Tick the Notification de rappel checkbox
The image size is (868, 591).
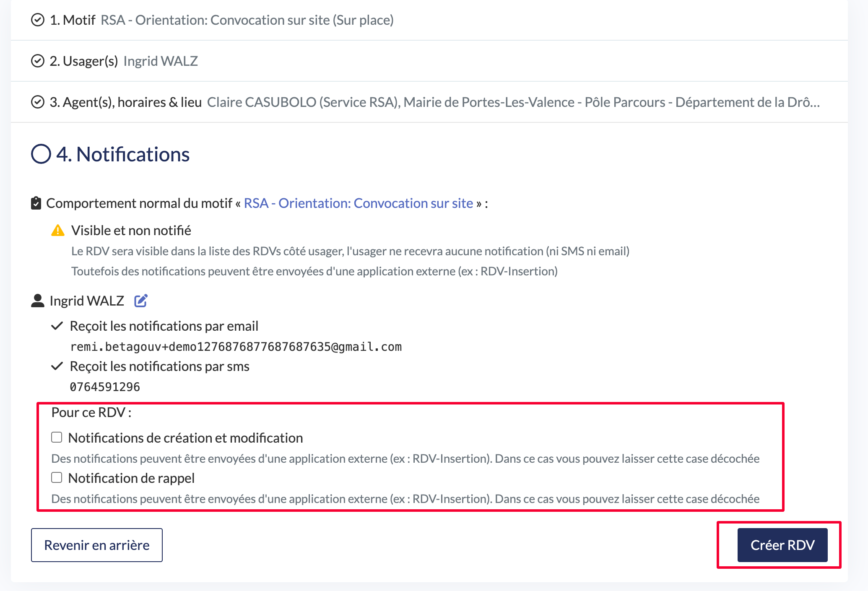pyautogui.click(x=57, y=478)
